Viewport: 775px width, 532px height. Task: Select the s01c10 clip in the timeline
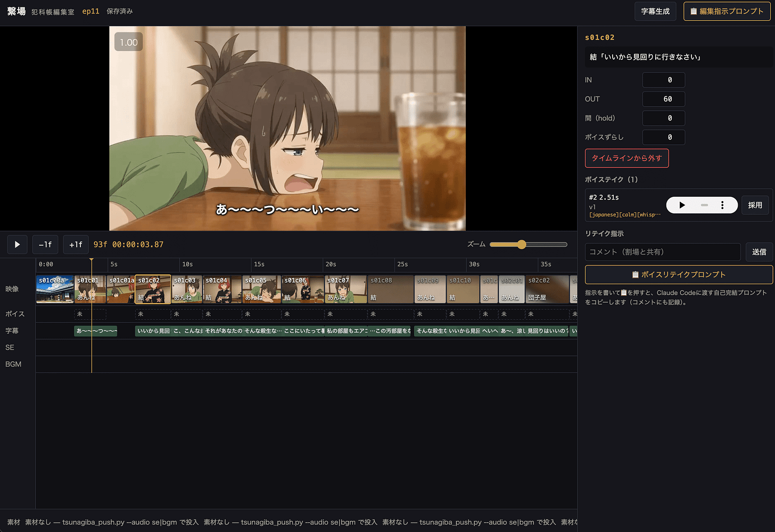tap(463, 289)
